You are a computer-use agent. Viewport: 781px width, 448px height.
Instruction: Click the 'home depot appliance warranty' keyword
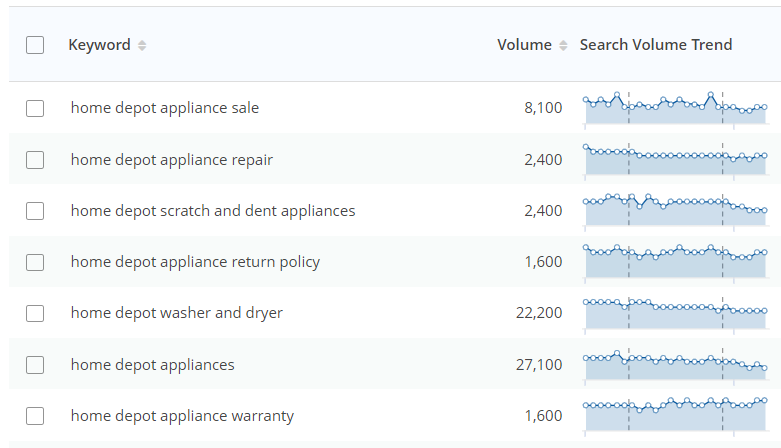click(182, 416)
